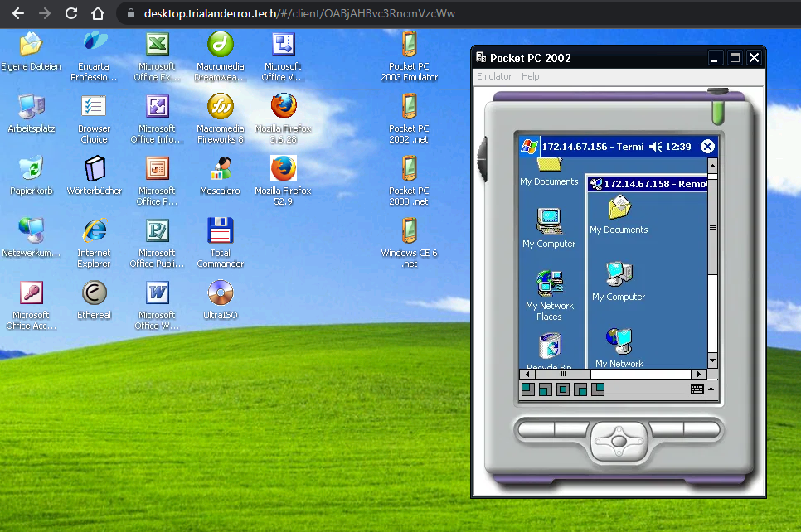Click the browser address bar URL
Viewport: 801px width, 532px height.
click(299, 14)
